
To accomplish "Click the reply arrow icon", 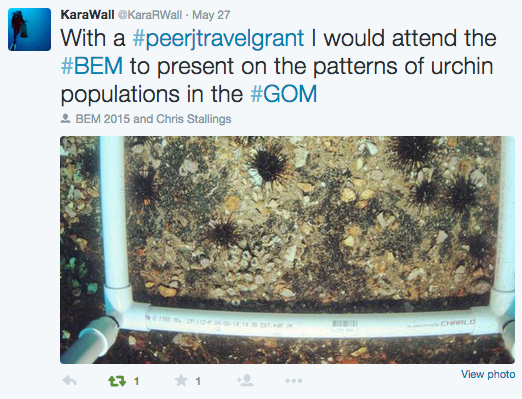I will (x=70, y=381).
